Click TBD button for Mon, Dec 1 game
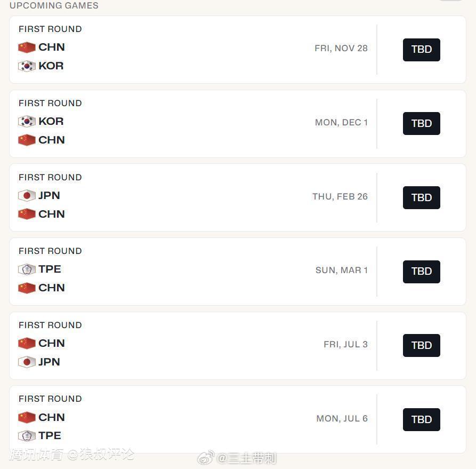The height and width of the screenshot is (469, 476). pyautogui.click(x=421, y=123)
